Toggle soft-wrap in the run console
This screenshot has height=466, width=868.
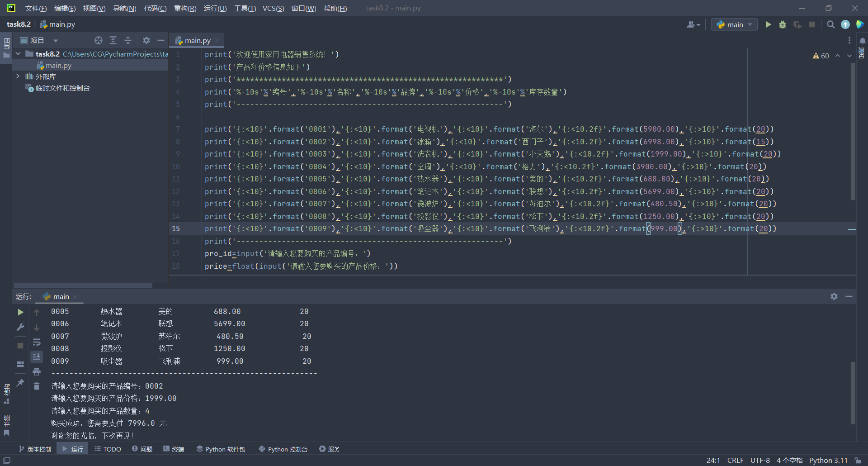pos(37,342)
